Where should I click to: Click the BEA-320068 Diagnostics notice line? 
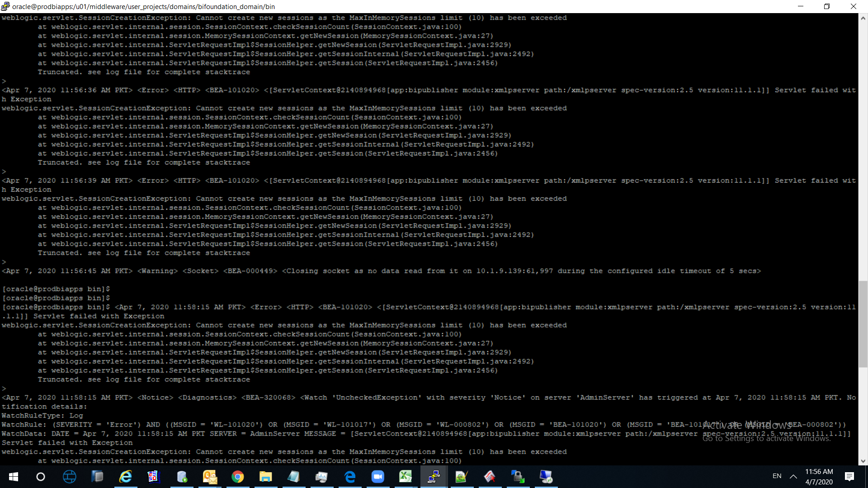(429, 398)
